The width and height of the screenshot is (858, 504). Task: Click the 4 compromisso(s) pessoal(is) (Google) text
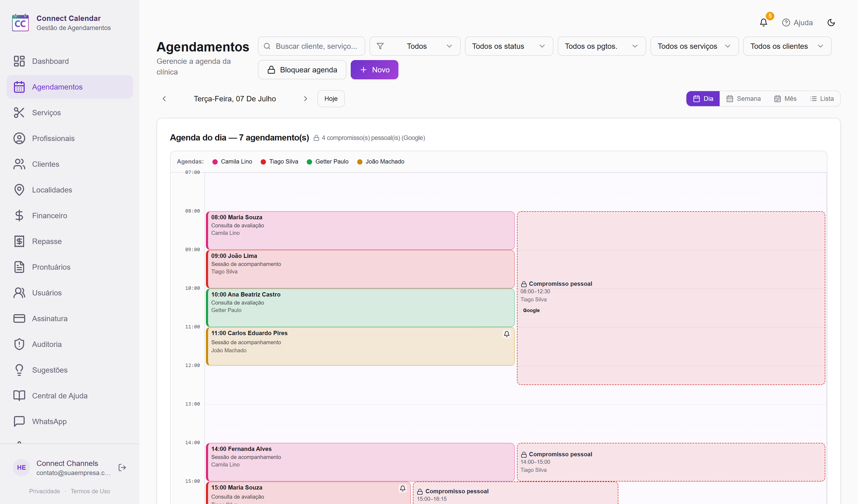tap(373, 138)
